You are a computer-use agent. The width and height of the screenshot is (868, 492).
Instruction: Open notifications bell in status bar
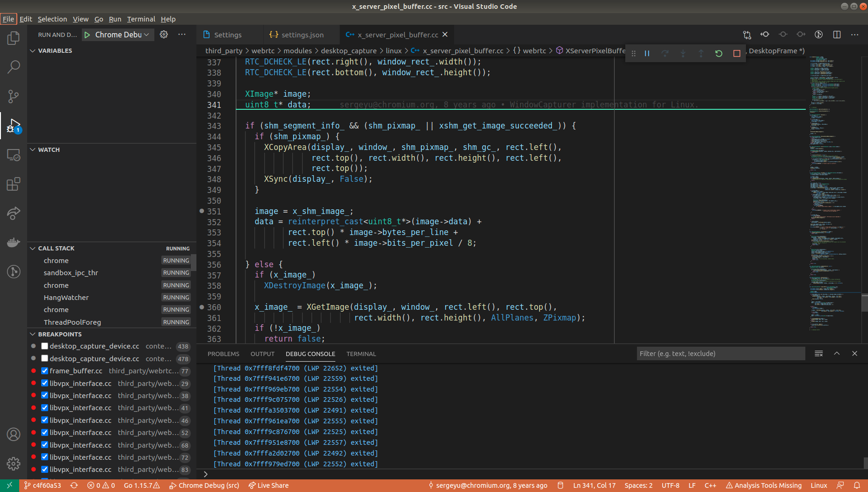tap(857, 485)
